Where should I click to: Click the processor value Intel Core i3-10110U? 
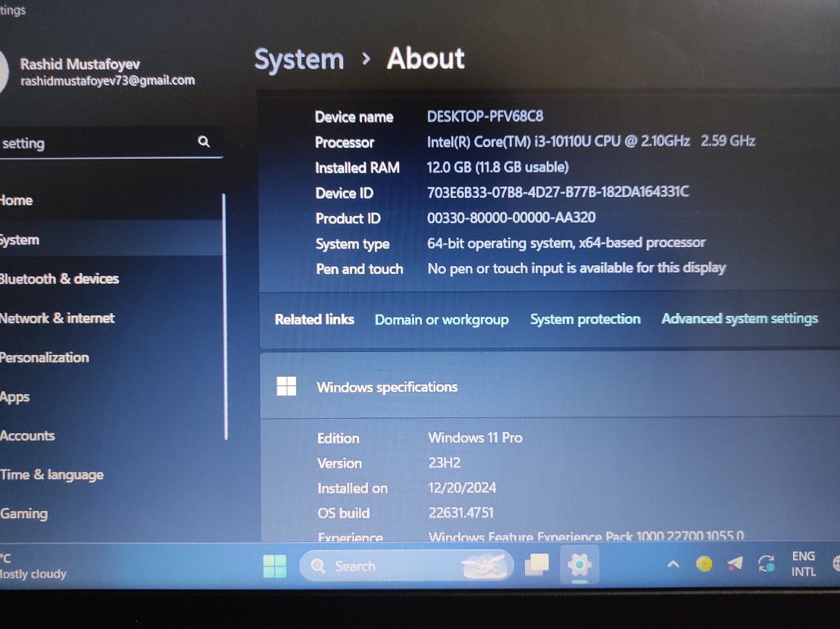[x=591, y=141]
